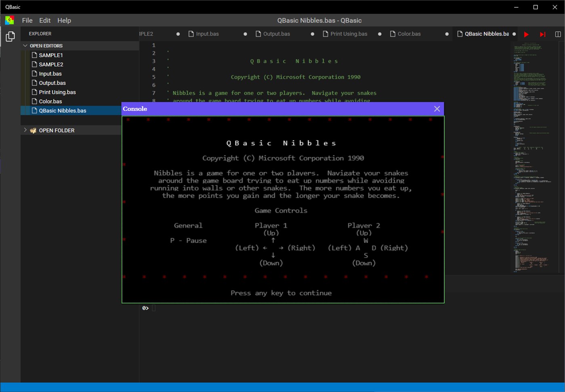The image size is (565, 392).
Task: Click the unsaved dot on Output.bas tab
Action: (313, 34)
